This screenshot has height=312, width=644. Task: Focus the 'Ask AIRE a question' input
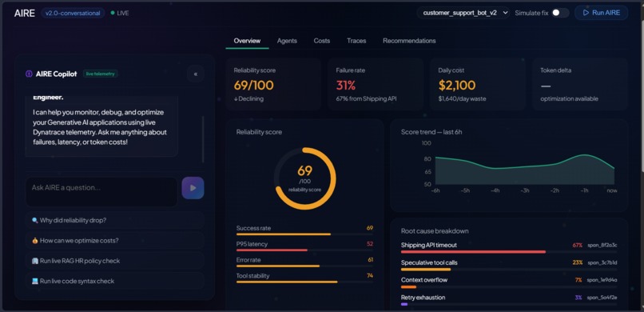pyautogui.click(x=101, y=191)
